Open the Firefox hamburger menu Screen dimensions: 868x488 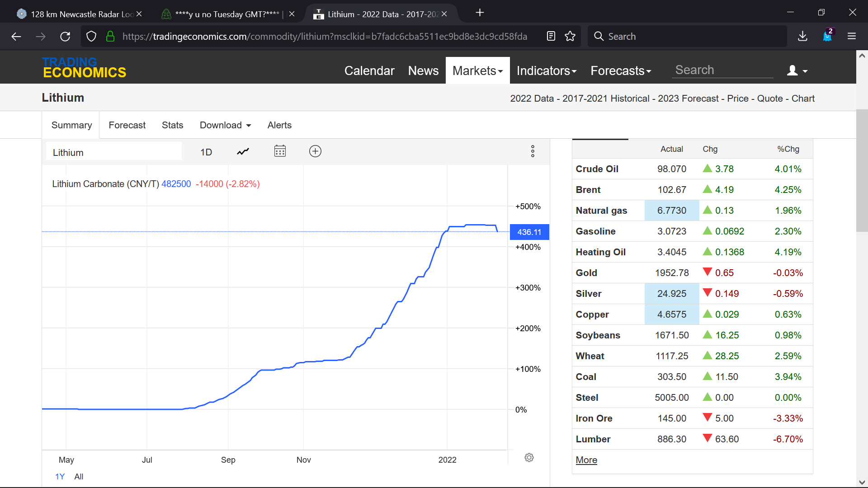(x=852, y=36)
